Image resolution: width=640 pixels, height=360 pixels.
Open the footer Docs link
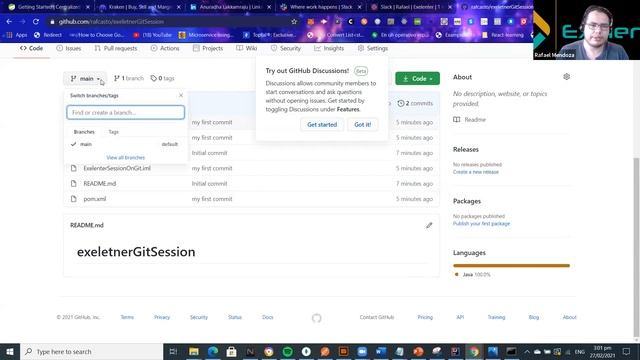268,317
